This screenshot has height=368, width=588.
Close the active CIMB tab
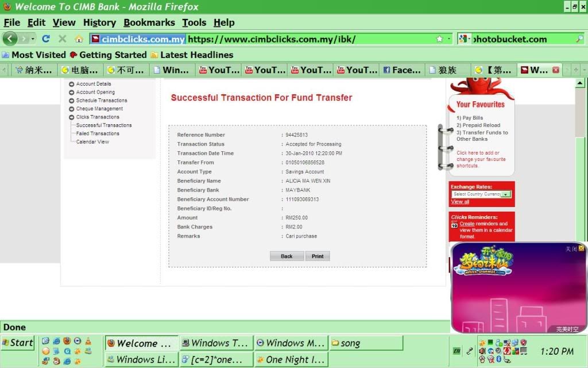tap(555, 70)
